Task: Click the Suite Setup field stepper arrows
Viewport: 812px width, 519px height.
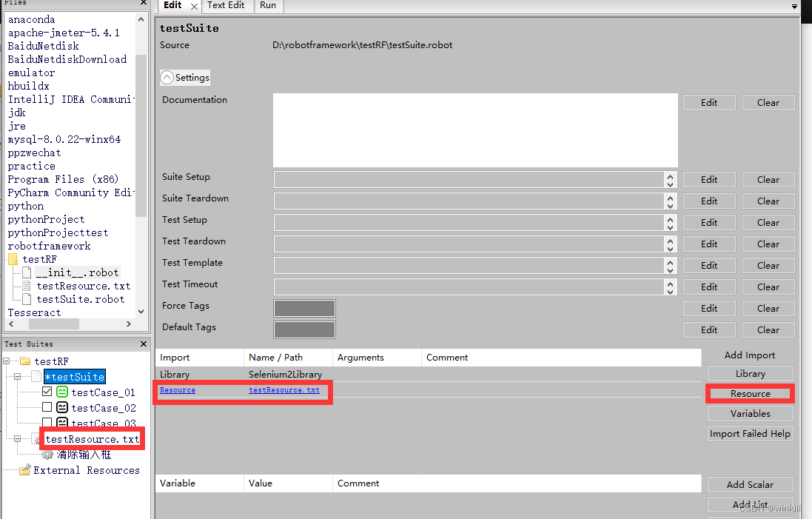Action: tap(670, 180)
